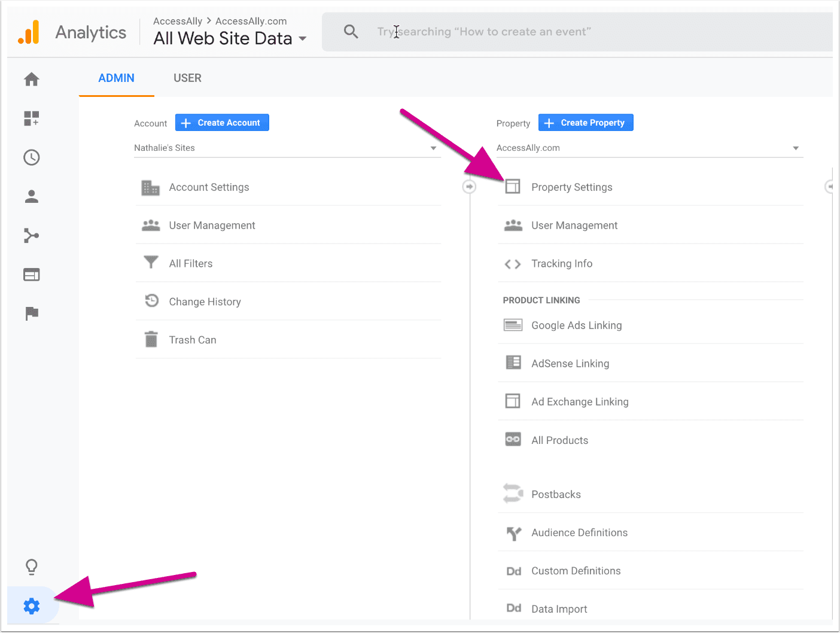Click the Ad Exchange Linking icon

coord(513,401)
